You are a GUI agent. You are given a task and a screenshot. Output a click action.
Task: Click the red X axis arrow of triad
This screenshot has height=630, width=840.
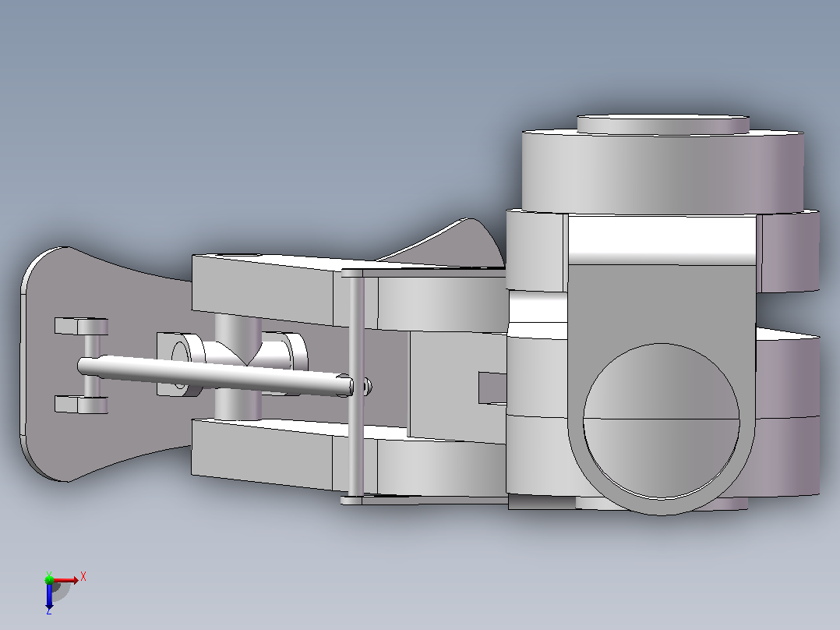coord(65,580)
